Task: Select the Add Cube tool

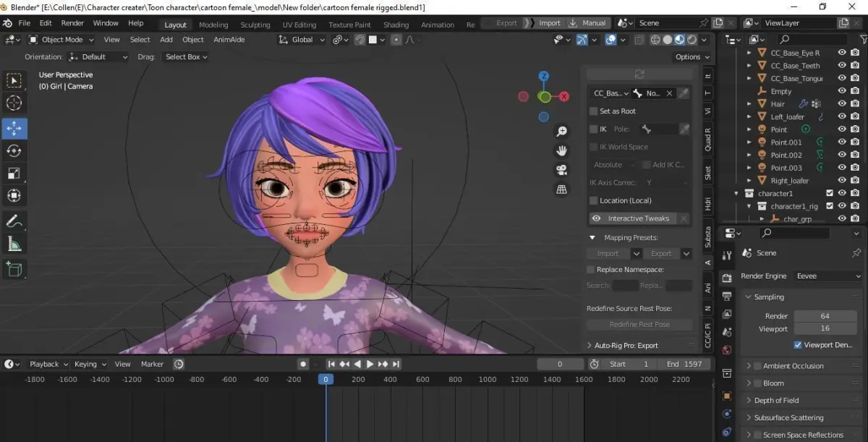Action: click(14, 270)
